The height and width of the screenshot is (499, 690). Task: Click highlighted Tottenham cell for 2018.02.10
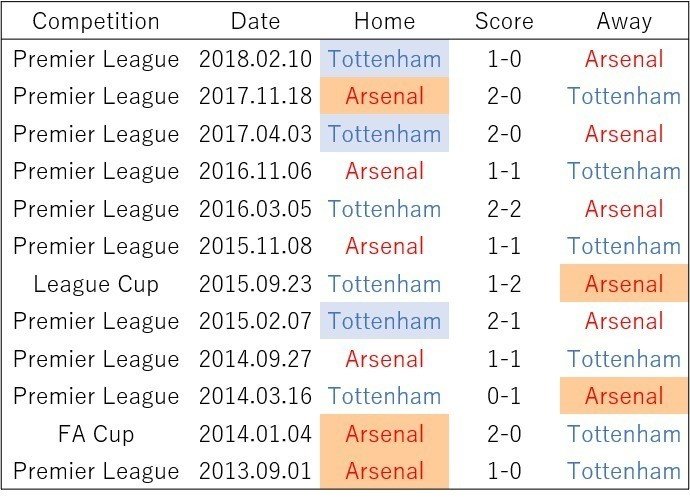(x=384, y=59)
